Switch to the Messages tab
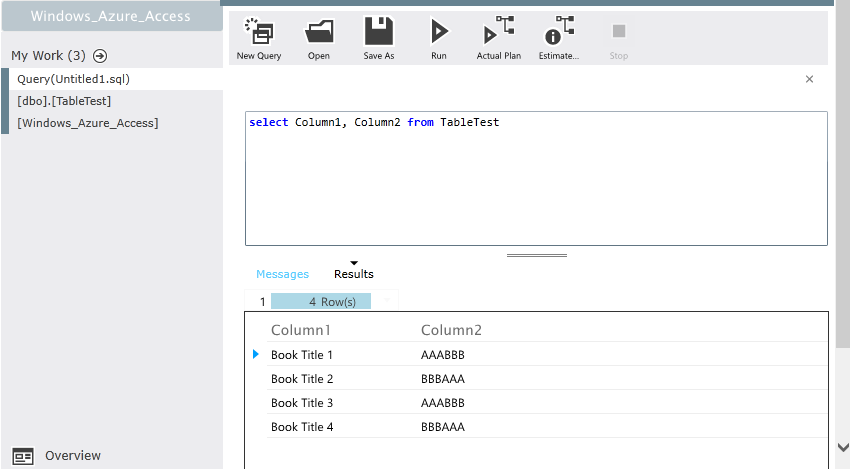Image resolution: width=850 pixels, height=469 pixels. click(x=282, y=274)
